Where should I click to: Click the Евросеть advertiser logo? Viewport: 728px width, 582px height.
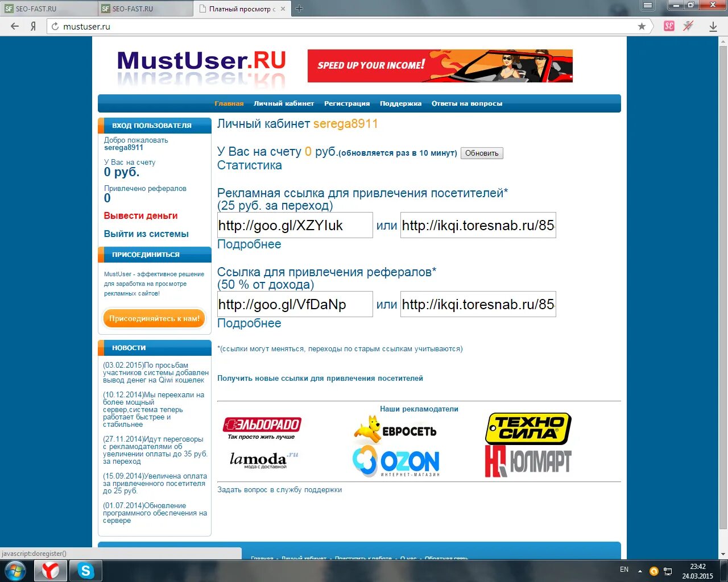coord(395,430)
